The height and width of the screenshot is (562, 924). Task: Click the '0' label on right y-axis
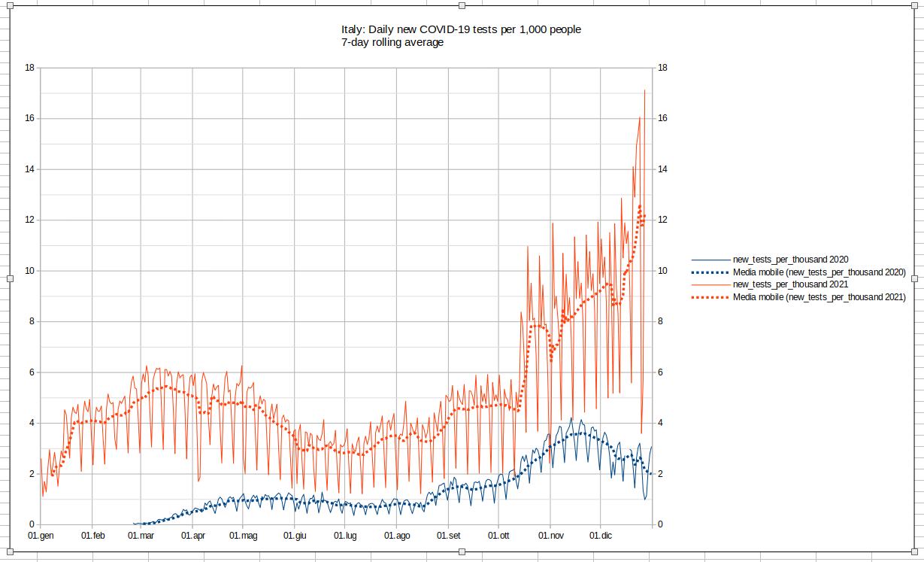point(660,524)
